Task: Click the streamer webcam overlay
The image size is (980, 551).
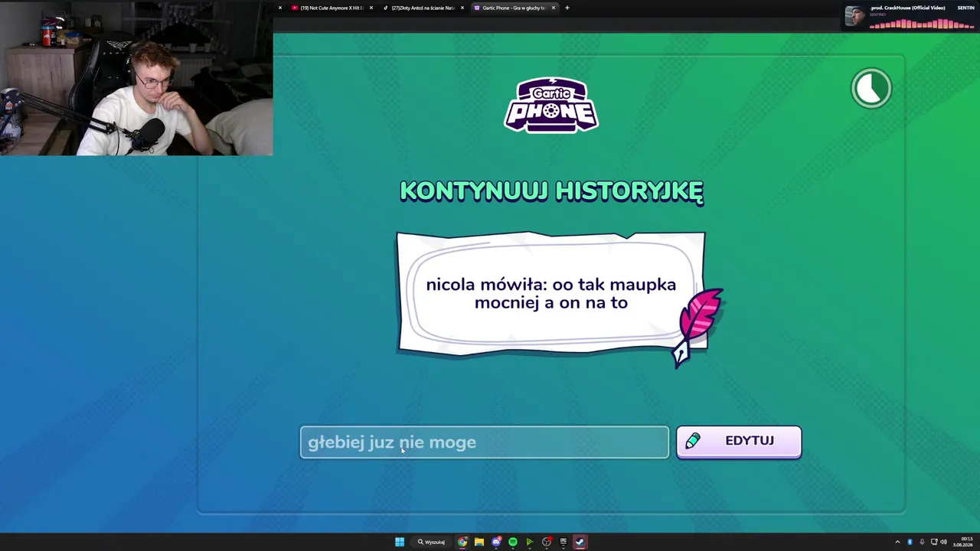Action: tap(136, 78)
